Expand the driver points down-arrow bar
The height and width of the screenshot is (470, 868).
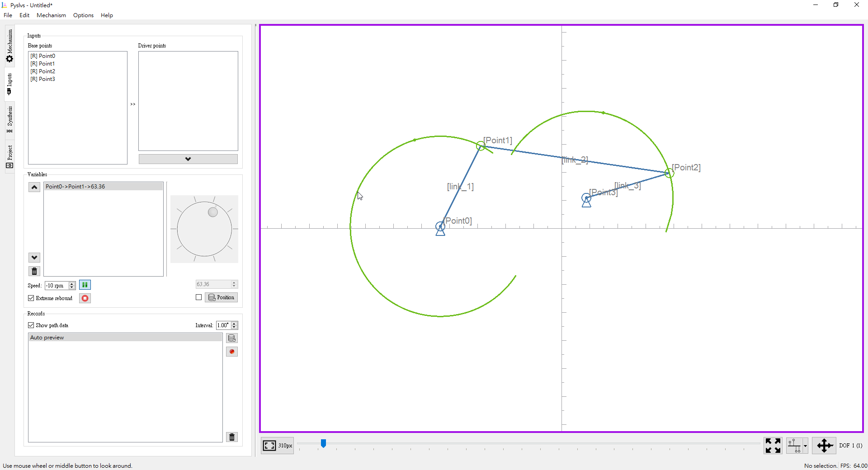click(188, 159)
